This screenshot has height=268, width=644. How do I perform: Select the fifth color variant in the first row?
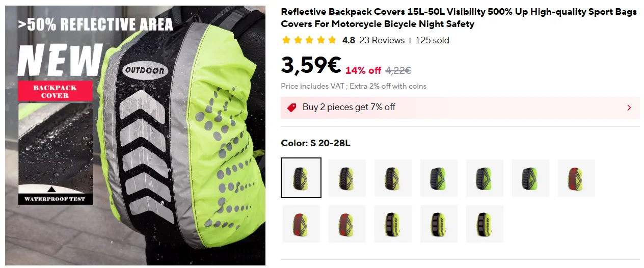[485, 178]
